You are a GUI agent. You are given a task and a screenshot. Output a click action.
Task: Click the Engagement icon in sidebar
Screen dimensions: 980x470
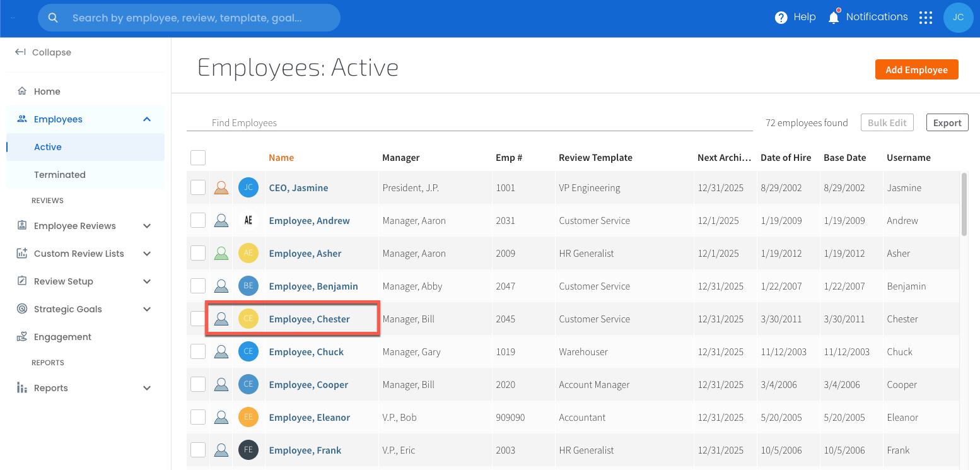(23, 337)
